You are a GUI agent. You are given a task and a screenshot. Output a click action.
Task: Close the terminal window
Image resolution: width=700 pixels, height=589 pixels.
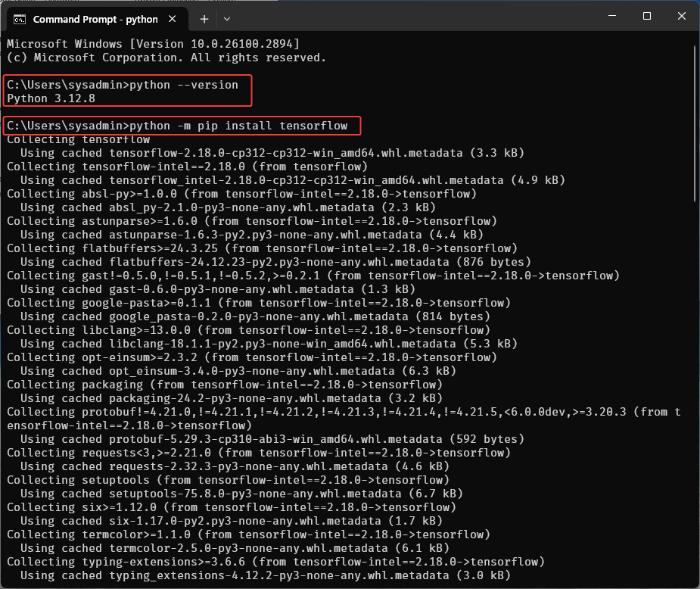point(681,17)
